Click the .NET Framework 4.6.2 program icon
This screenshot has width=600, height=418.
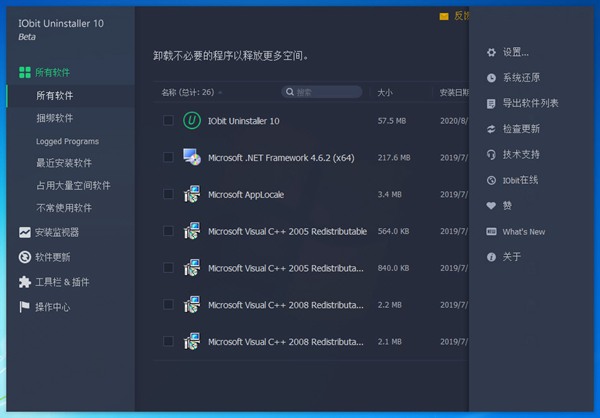coord(192,157)
